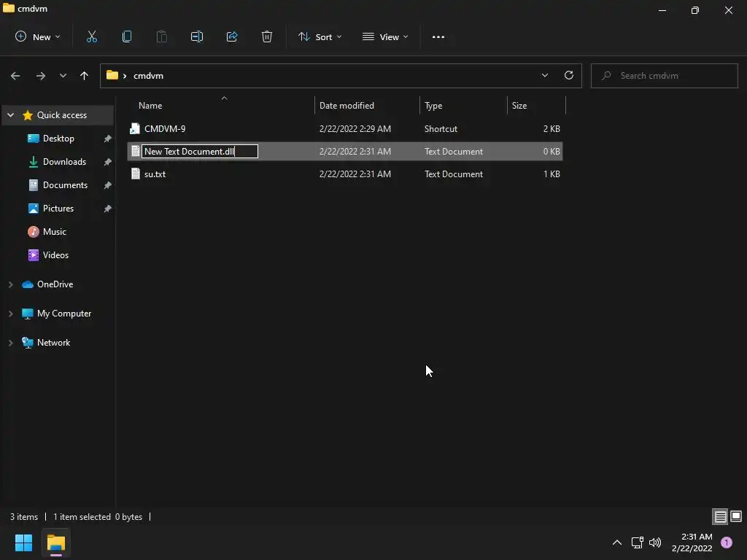Click the su.txt file icon
Screen dimensions: 747x560
pos(135,174)
